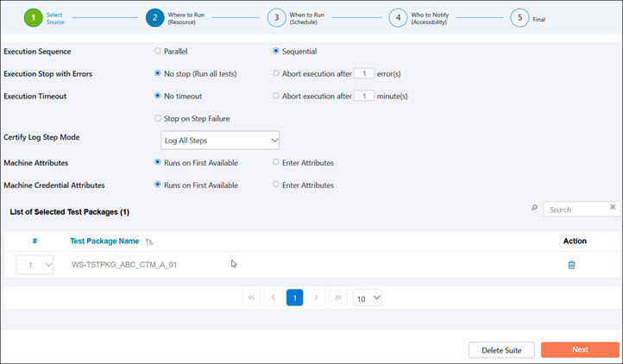Image resolution: width=623 pixels, height=364 pixels.
Task: Click the abort after errors count field
Action: click(365, 73)
